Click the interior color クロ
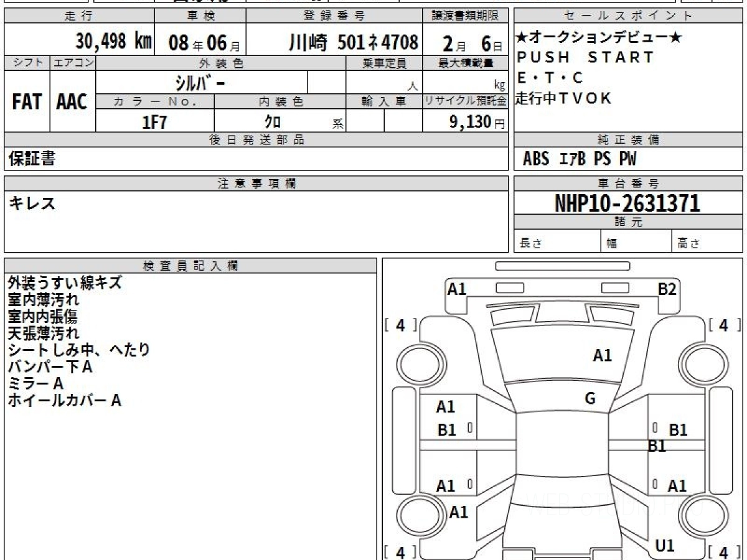The width and height of the screenshot is (747, 560). pyautogui.click(x=272, y=121)
